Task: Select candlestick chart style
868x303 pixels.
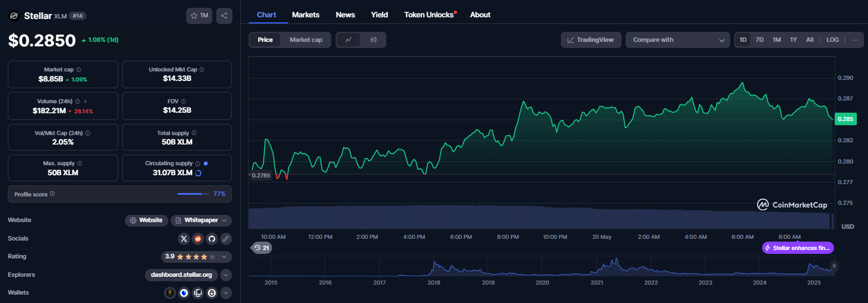Action: coord(374,40)
